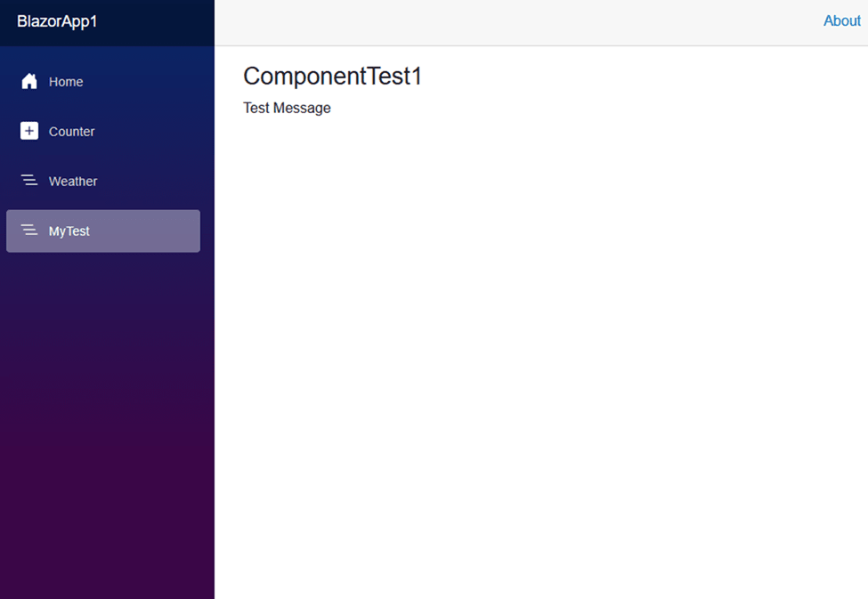This screenshot has width=868, height=599.
Task: Click the Counter plus-square icon
Action: pos(29,131)
